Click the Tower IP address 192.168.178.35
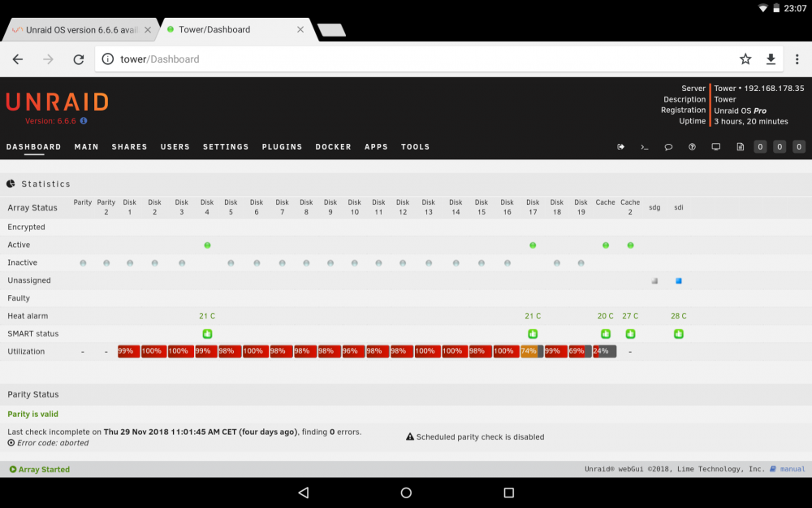This screenshot has height=508, width=812. [774, 88]
